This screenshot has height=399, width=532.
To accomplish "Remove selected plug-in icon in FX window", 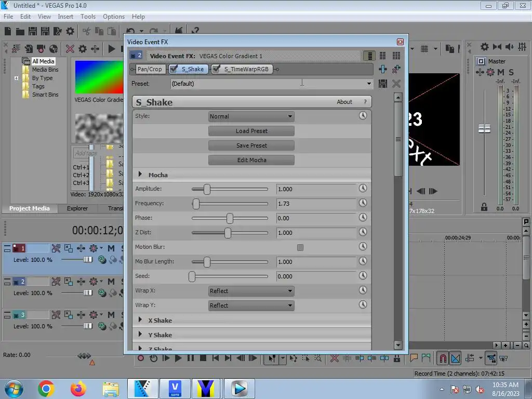I will [x=396, y=69].
